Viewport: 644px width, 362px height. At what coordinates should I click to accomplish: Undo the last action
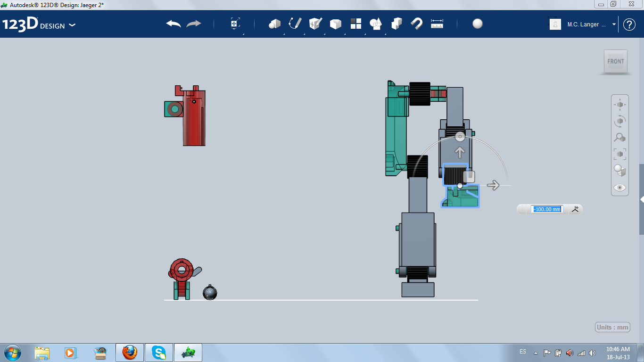[173, 24]
